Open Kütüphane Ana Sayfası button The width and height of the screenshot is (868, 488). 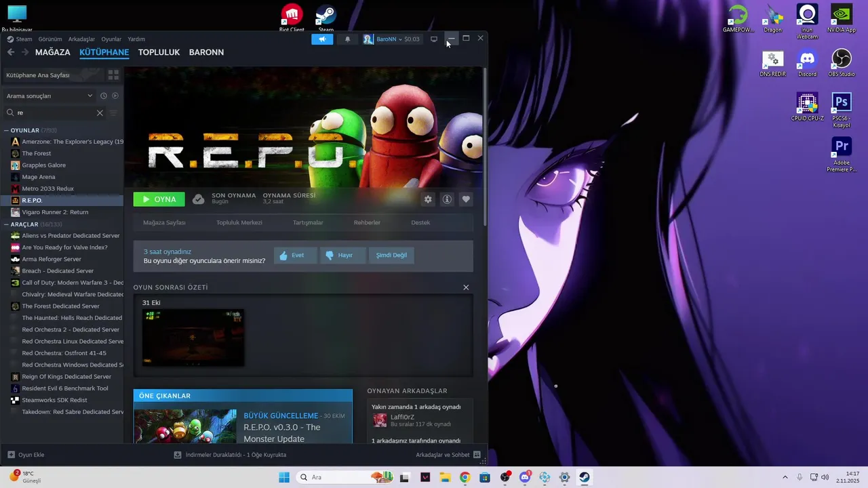[53, 75]
